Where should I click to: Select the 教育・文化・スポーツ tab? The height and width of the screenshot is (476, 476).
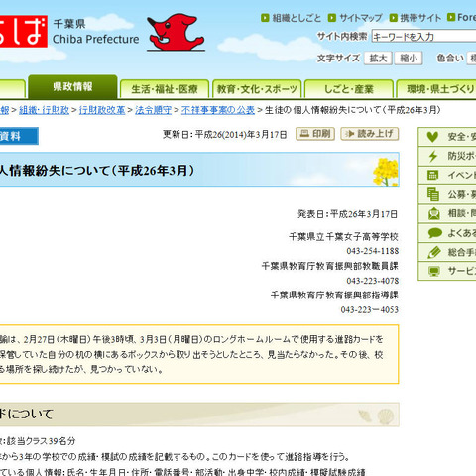257,89
